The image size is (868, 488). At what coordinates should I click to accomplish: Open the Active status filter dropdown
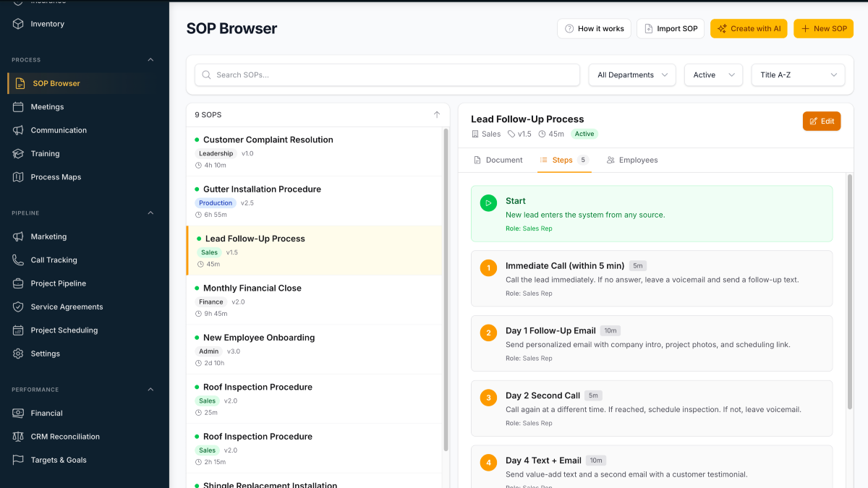click(x=713, y=74)
